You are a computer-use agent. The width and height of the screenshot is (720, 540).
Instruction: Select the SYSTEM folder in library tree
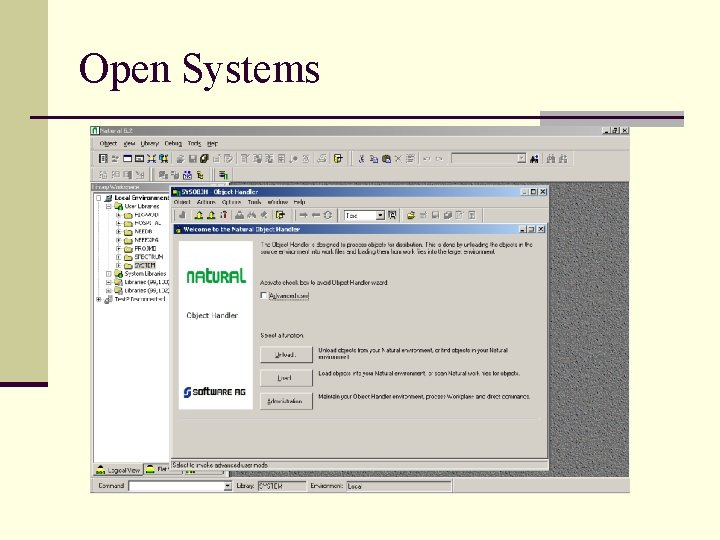pos(145,265)
